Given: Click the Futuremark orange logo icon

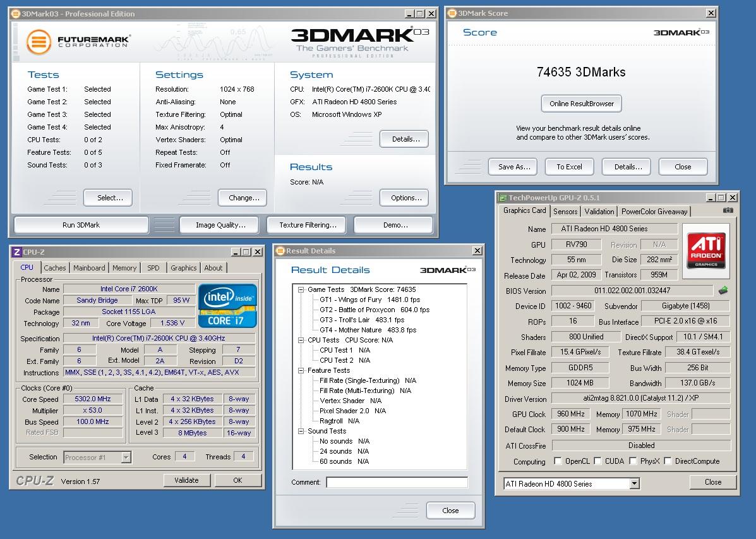Looking at the screenshot, I should [39, 42].
